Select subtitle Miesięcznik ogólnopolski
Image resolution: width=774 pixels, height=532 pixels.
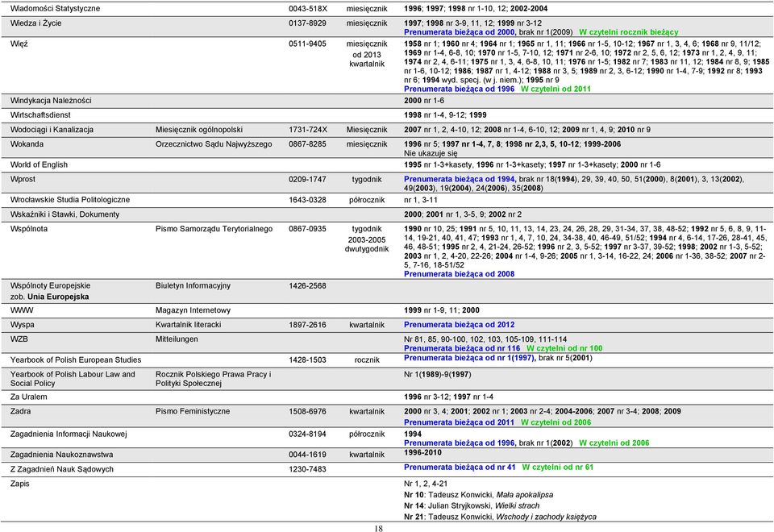coord(199,129)
